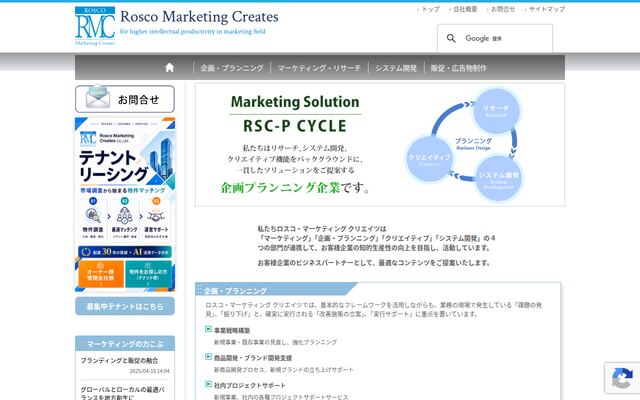Click the システム開発 circle in cycle diagram

point(498,178)
